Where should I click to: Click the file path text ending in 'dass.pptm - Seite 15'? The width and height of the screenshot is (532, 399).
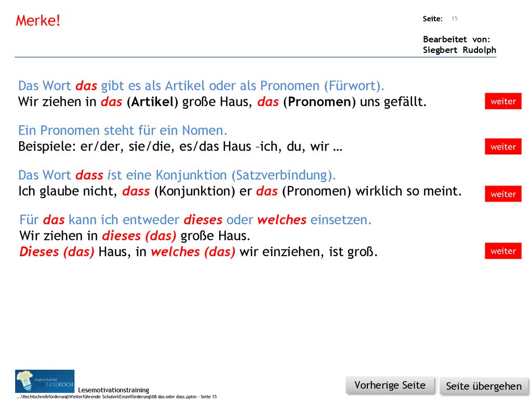point(116,396)
